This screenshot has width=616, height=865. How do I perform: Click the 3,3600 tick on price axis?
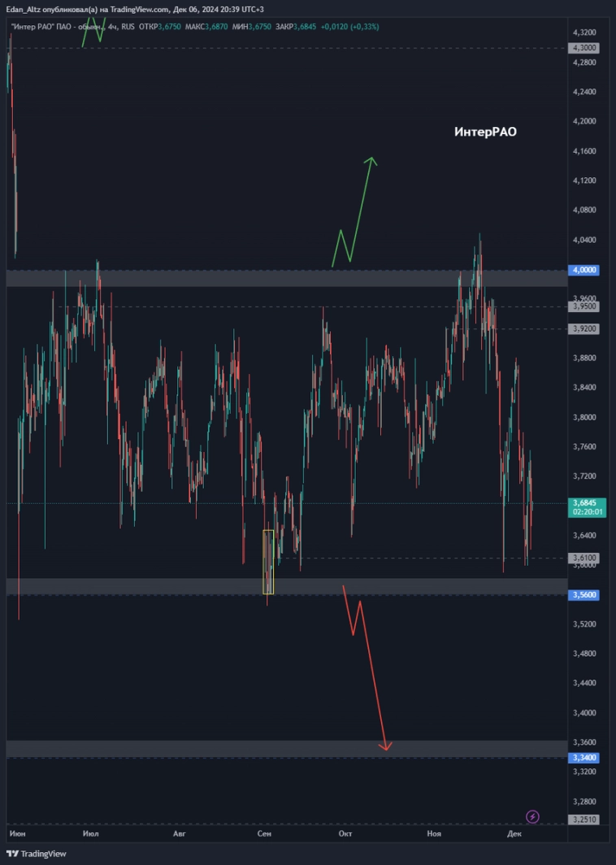click(584, 742)
